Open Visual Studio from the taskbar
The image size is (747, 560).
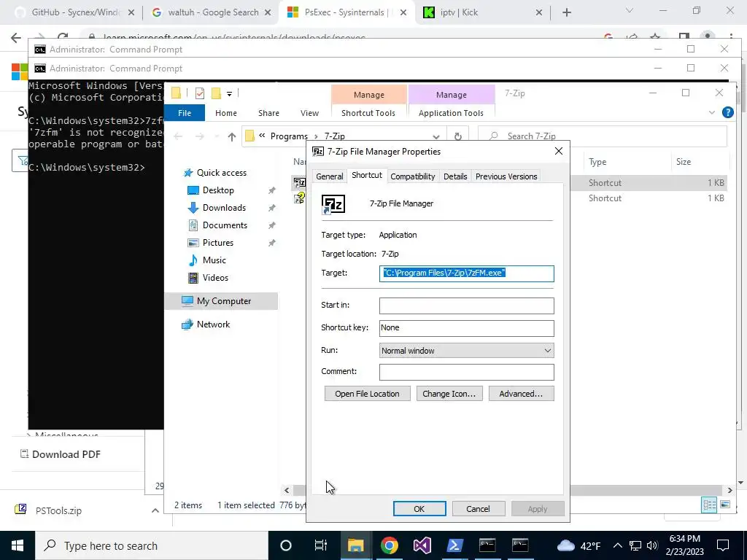click(422, 545)
